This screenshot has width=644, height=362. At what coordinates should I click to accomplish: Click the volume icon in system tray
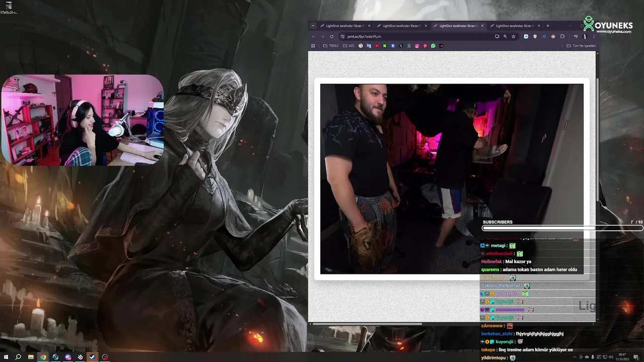coord(611,357)
